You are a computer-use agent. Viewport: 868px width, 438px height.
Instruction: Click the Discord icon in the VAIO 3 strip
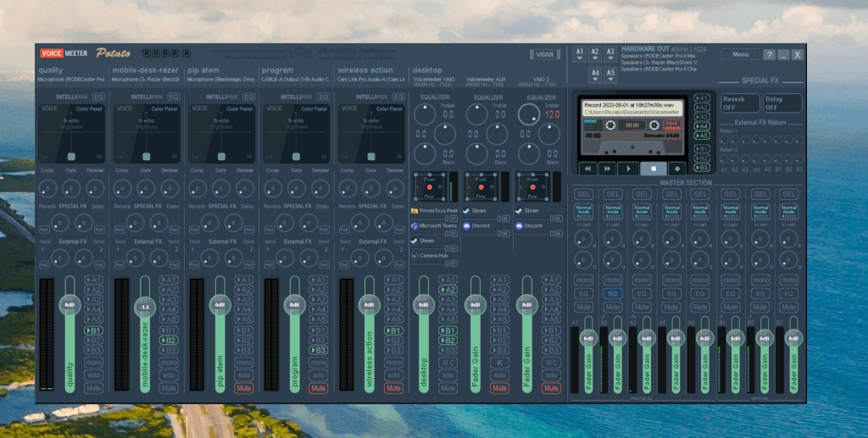pyautogui.click(x=519, y=225)
